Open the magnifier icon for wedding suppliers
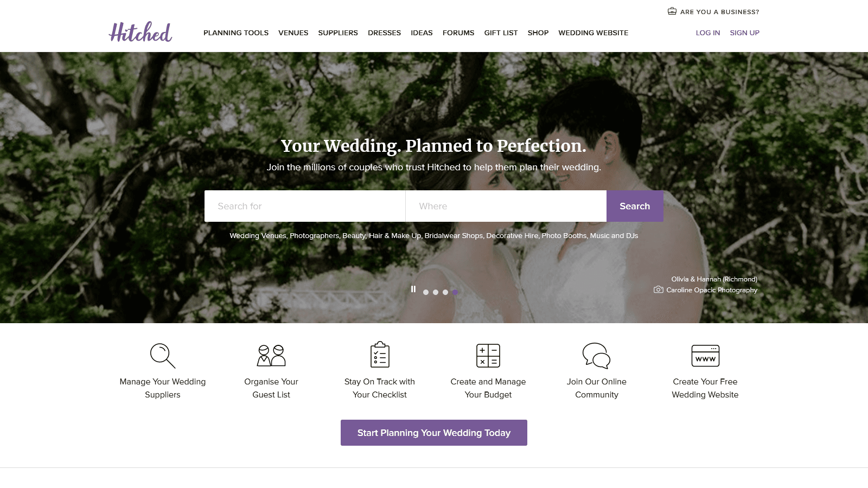This screenshot has height=488, width=868. (163, 356)
